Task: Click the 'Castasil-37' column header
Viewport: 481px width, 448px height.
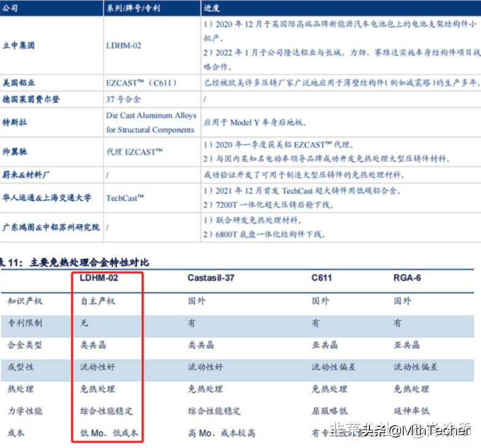Action: [211, 278]
